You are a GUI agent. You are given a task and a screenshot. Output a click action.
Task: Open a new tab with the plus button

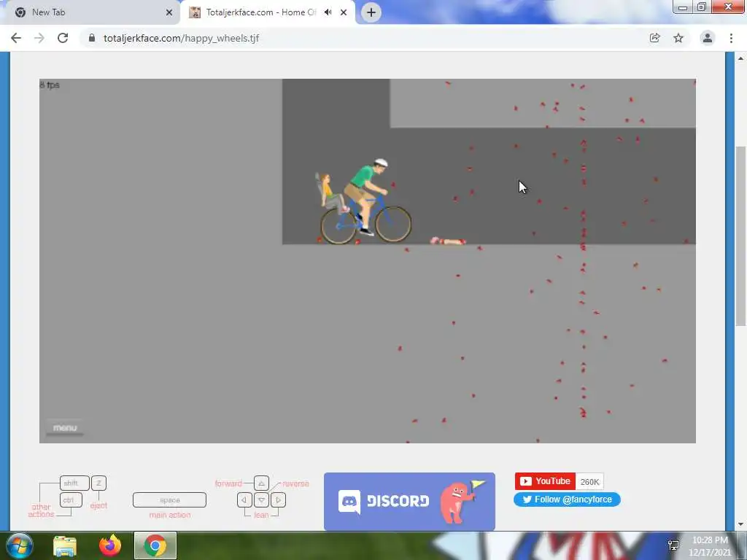click(x=371, y=12)
